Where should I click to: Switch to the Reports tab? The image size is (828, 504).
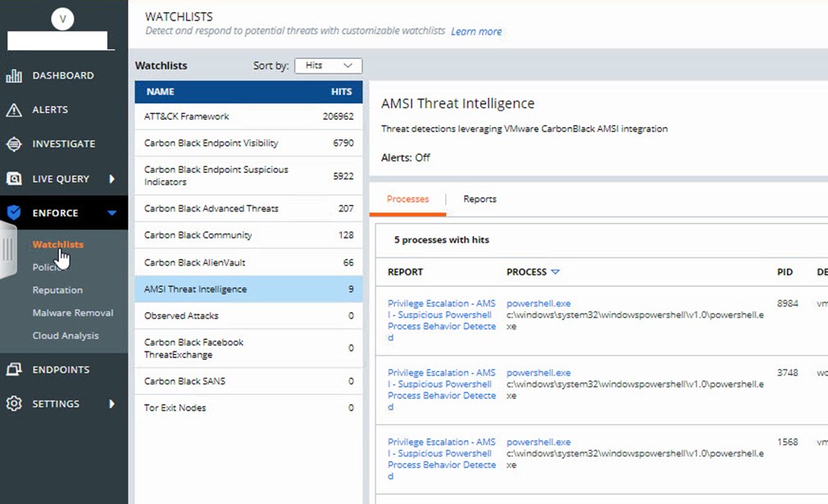tap(480, 199)
